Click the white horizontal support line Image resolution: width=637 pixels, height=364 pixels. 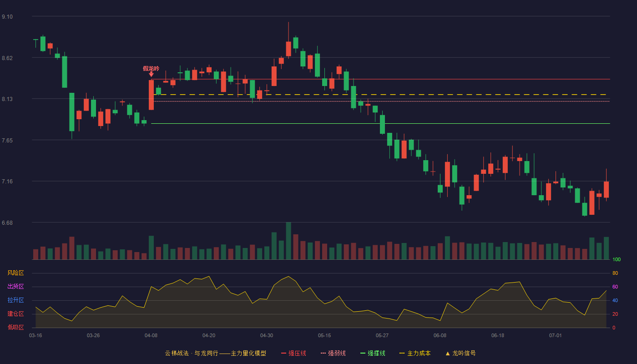click(380, 123)
